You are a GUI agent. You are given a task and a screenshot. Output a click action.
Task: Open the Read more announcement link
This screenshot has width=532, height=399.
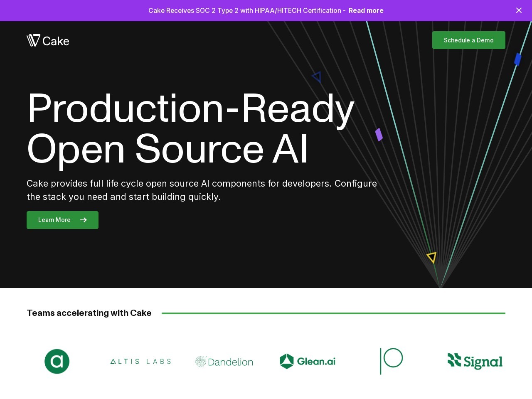pyautogui.click(x=366, y=10)
